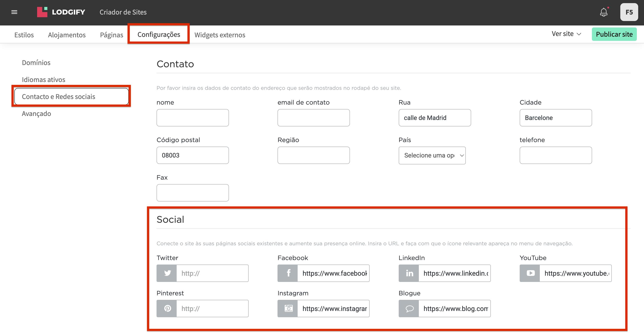
Task: Click the Facebook icon
Action: point(288,273)
